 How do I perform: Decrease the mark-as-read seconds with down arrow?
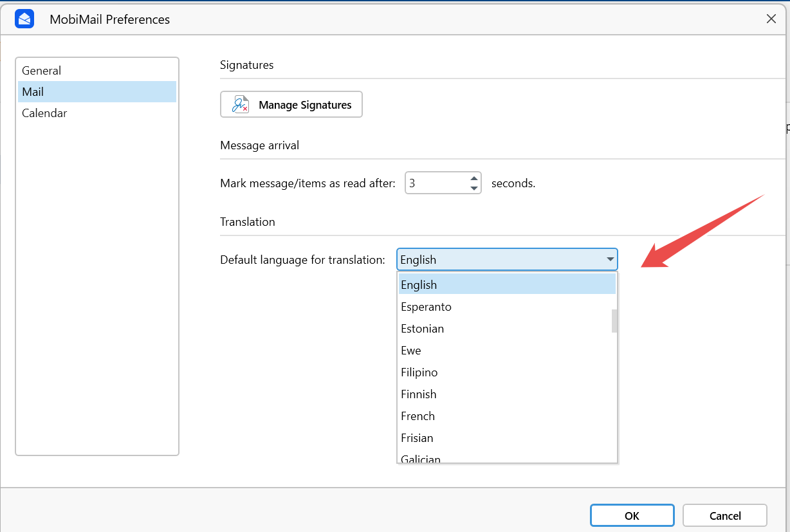point(474,188)
